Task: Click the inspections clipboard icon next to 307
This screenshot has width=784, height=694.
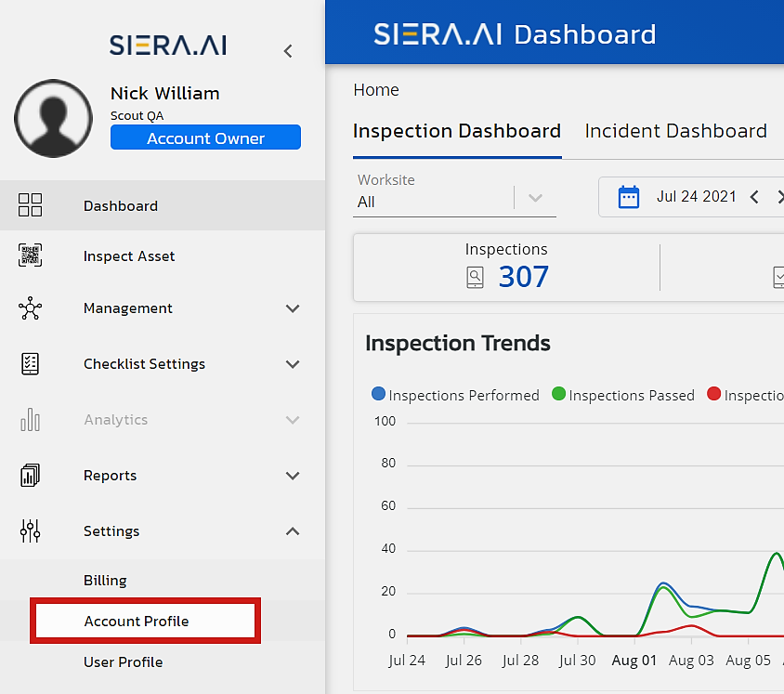Action: [475, 276]
